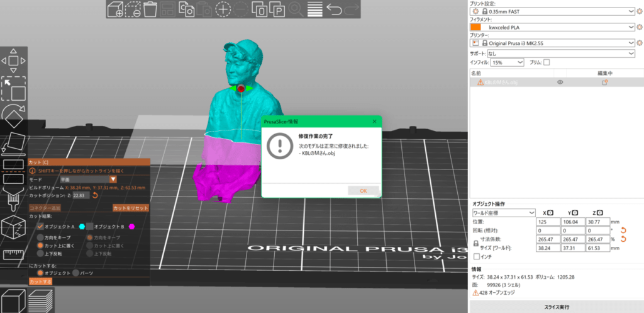Select the パーツ radio under にカットする
The width and height of the screenshot is (644, 313).
(x=76, y=273)
